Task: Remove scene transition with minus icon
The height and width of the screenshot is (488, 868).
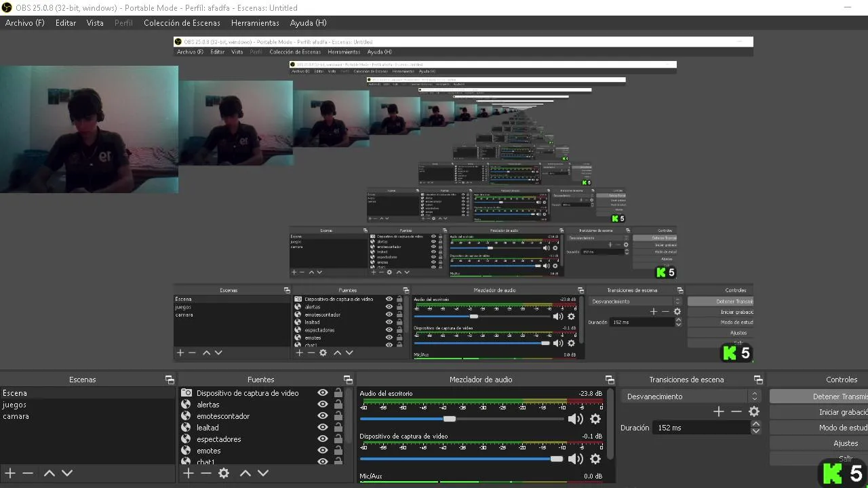Action: click(x=736, y=411)
